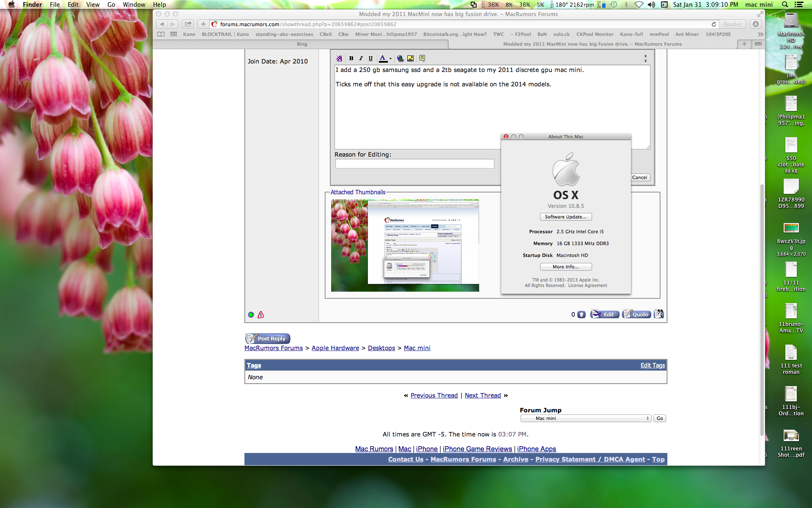
Task: Click the upvote arrow icon
Action: [582, 315]
